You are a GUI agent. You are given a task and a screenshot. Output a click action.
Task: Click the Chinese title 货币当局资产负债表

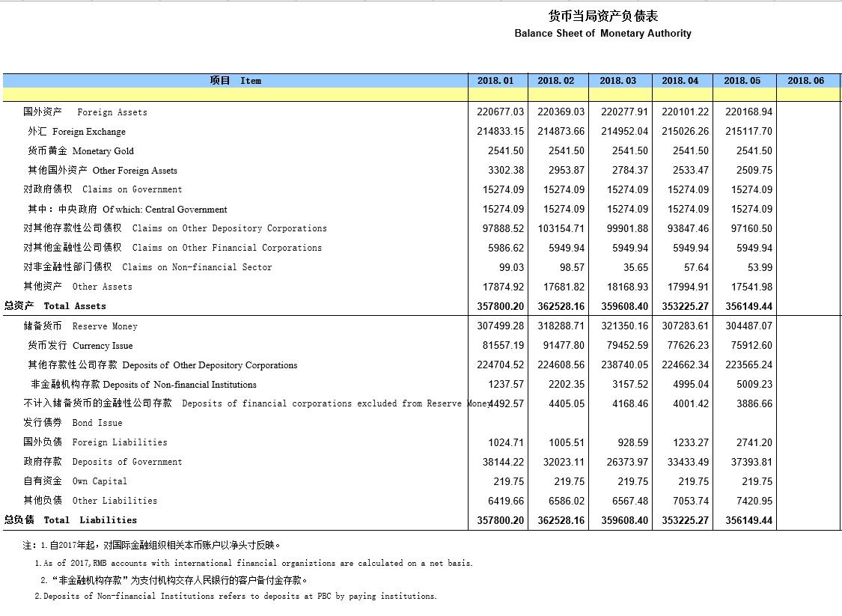coord(602,16)
